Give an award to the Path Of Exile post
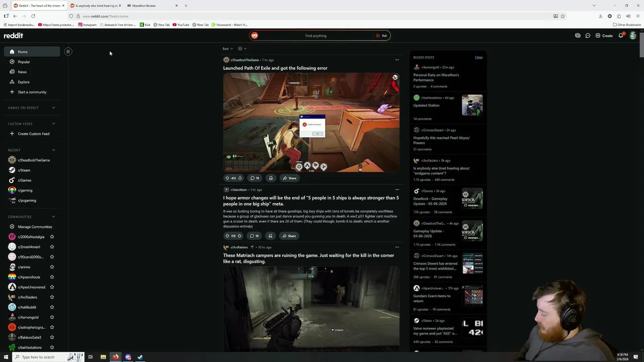The width and height of the screenshot is (644, 362). pyautogui.click(x=271, y=178)
